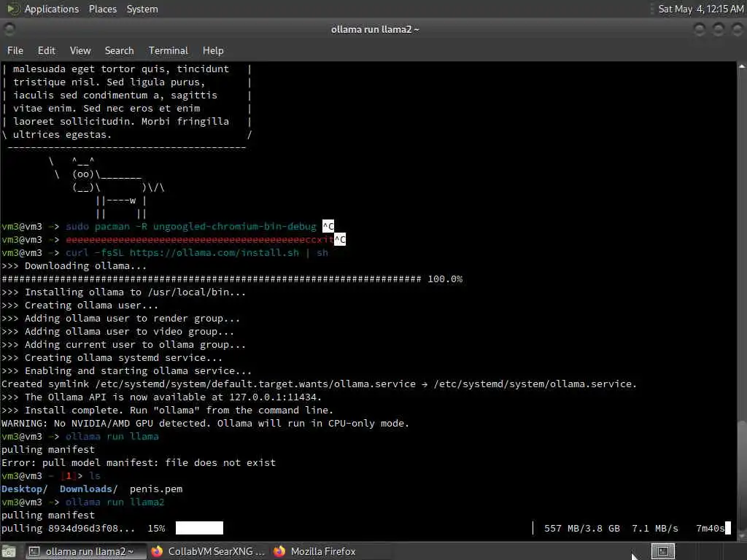Click the 'Desktop/' directory name
The width and height of the screenshot is (747, 560).
(24, 489)
